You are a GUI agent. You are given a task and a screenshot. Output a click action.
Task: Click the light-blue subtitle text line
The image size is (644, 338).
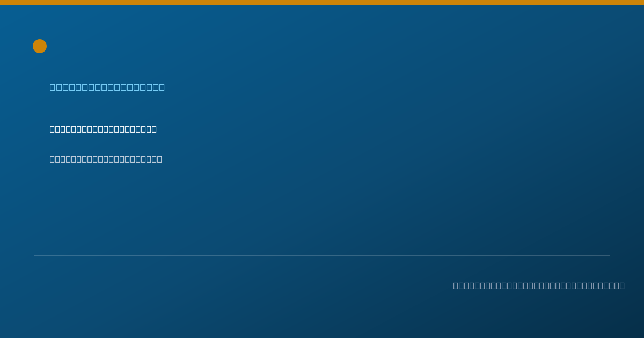pyautogui.click(x=107, y=87)
